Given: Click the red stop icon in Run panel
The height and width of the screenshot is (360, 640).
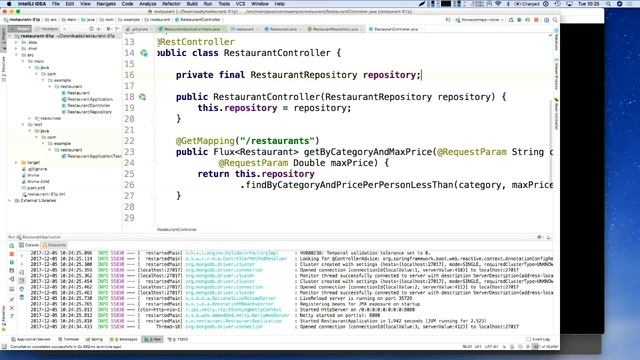Looking at the screenshot, I should [x=11, y=254].
